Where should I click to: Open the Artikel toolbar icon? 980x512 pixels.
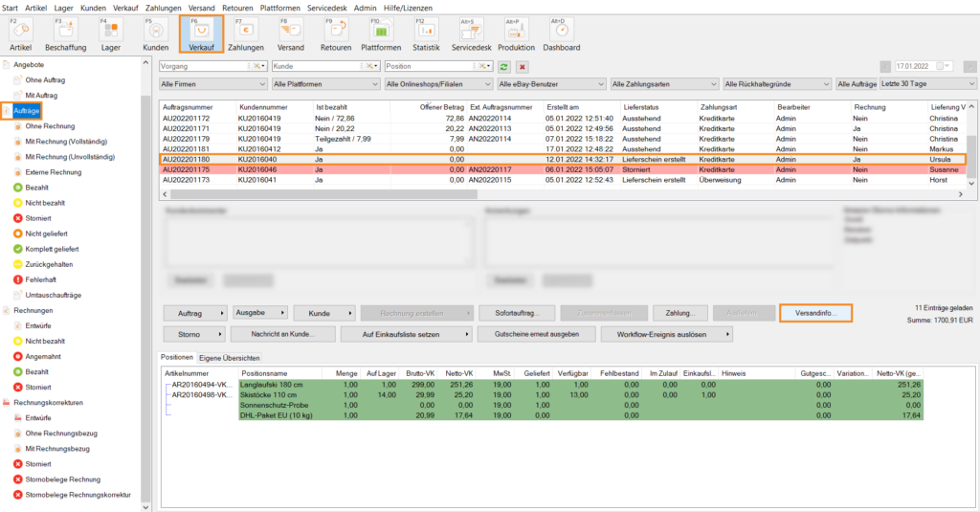coord(21,33)
